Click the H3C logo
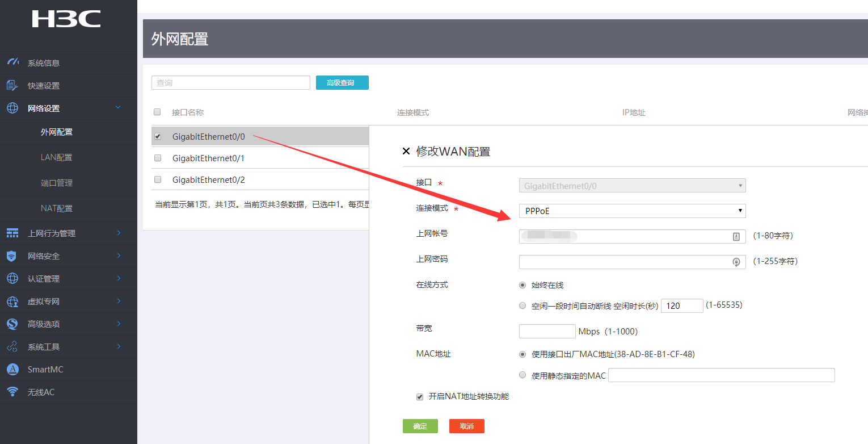The image size is (868, 444). pos(66,19)
